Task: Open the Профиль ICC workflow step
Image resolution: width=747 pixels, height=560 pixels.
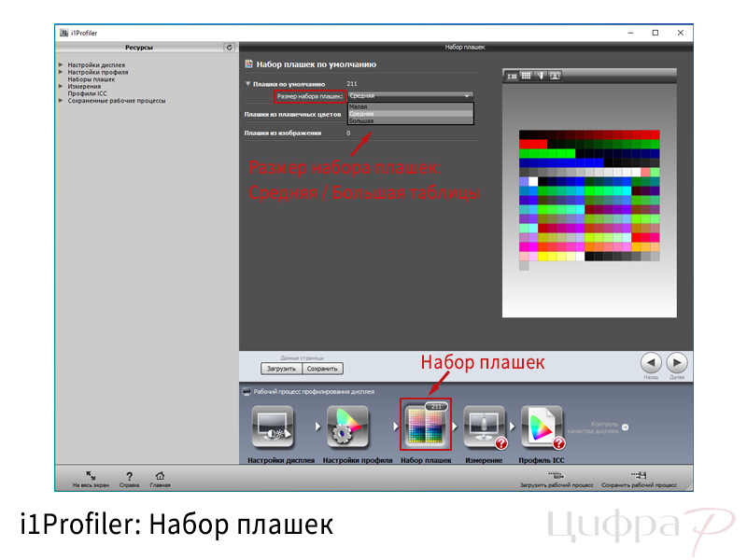Action: (543, 427)
